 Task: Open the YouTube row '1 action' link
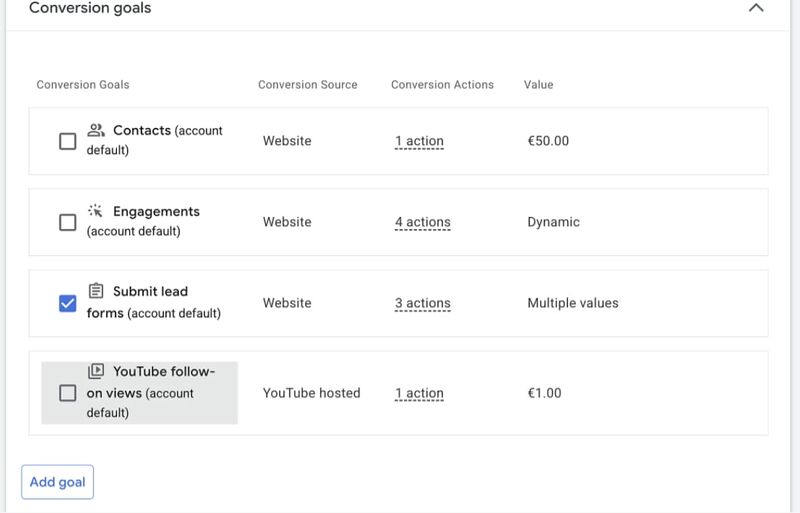(419, 394)
